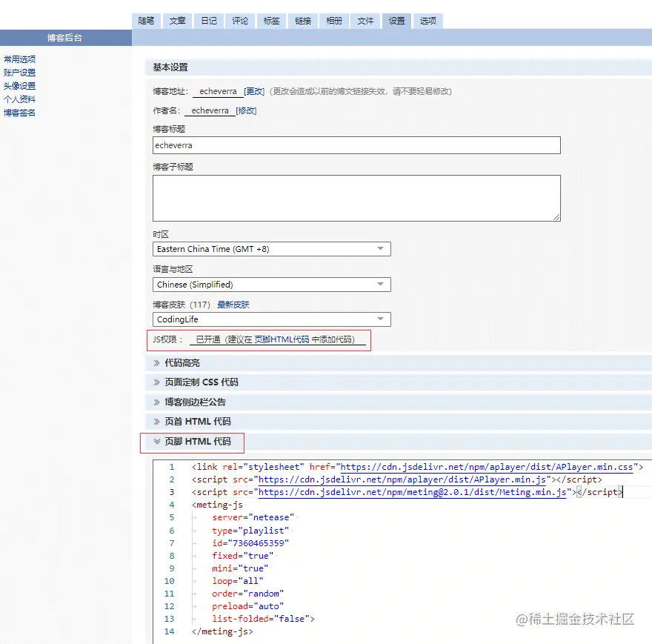Viewport: 652px width, 644px height.
Task: Click the id="7360465359" code line
Action: pos(250,543)
